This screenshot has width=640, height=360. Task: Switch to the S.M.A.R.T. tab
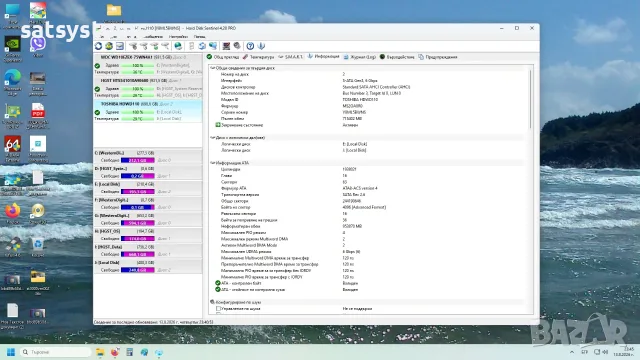291,57
